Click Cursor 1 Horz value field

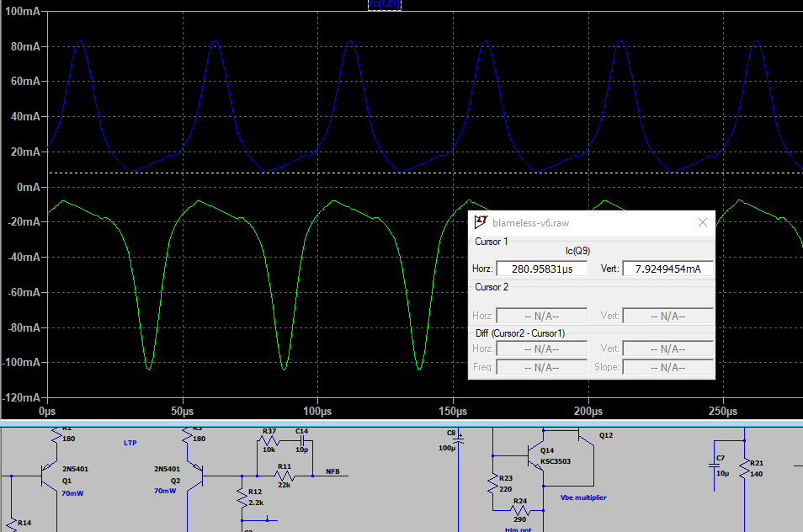pos(542,269)
